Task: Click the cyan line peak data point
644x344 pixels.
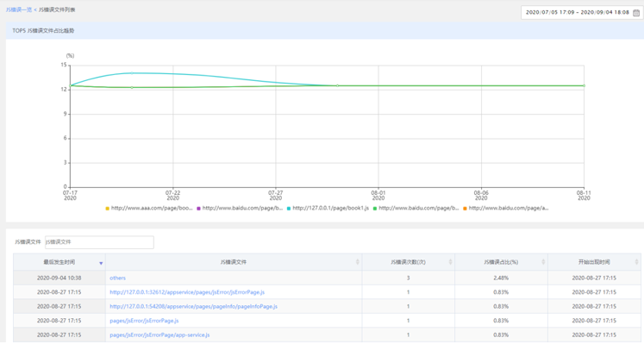Action: point(132,73)
